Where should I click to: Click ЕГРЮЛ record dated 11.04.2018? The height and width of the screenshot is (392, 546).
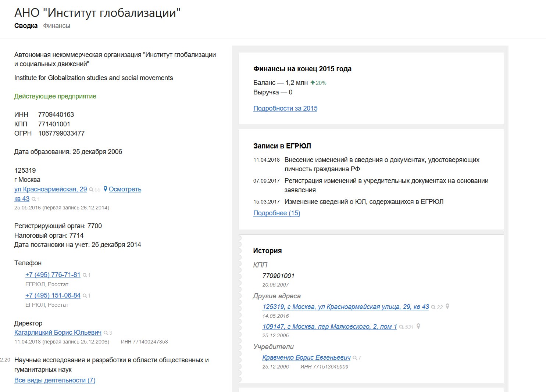[371, 164]
